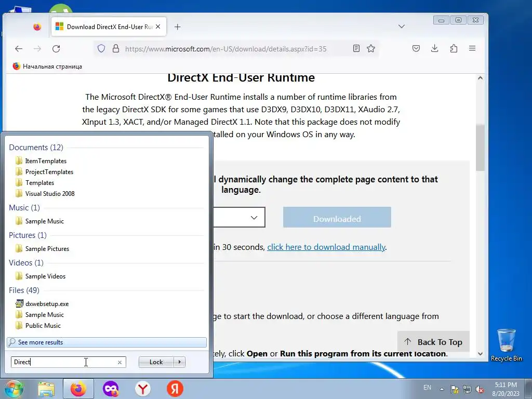Open Yandex Browser Y icon on taskbar

point(143,389)
